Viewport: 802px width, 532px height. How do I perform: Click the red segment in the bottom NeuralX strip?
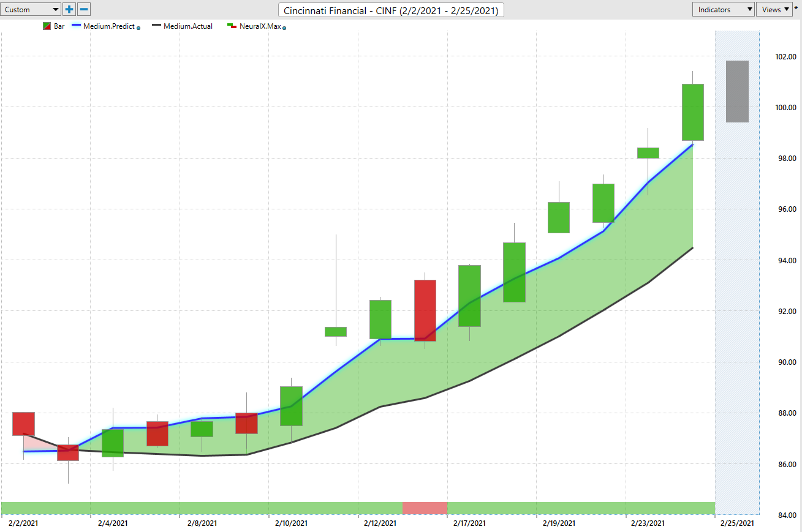click(425, 508)
